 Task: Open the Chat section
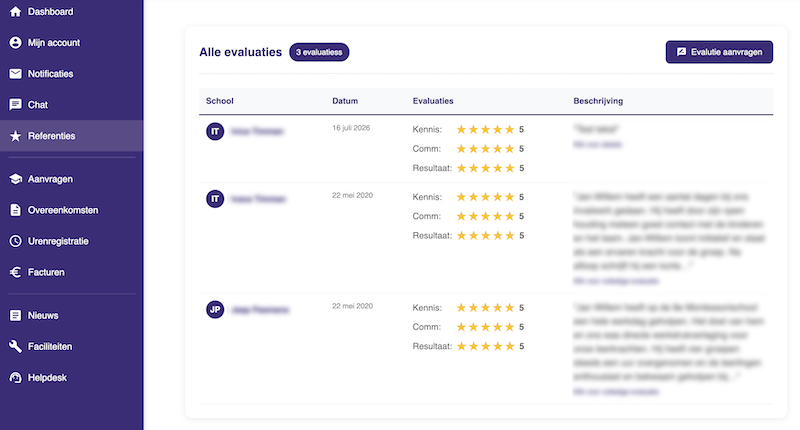click(71, 105)
